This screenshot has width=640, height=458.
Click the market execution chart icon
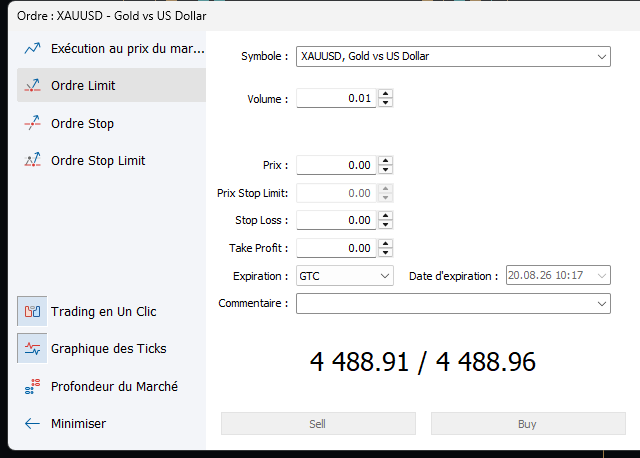click(32, 48)
